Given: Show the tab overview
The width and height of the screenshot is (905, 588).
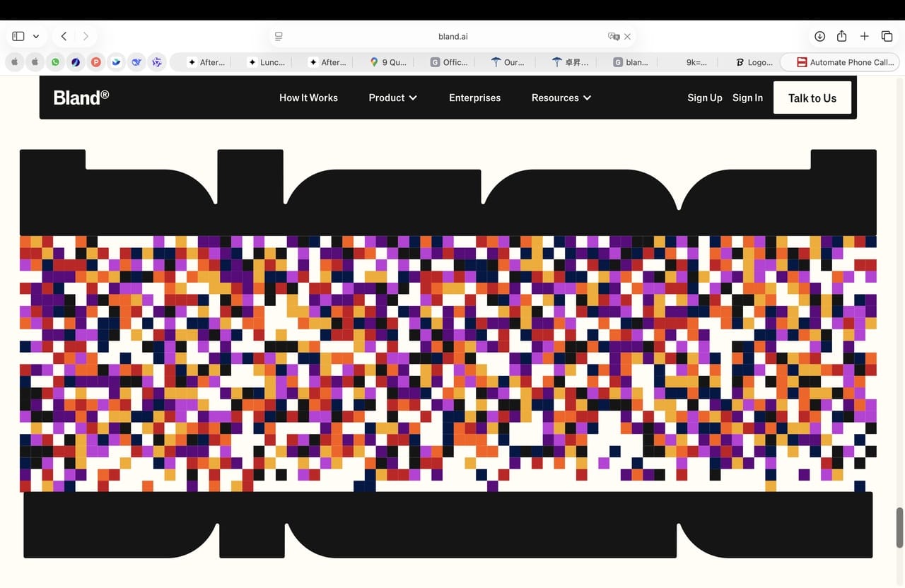Looking at the screenshot, I should pyautogui.click(x=887, y=36).
